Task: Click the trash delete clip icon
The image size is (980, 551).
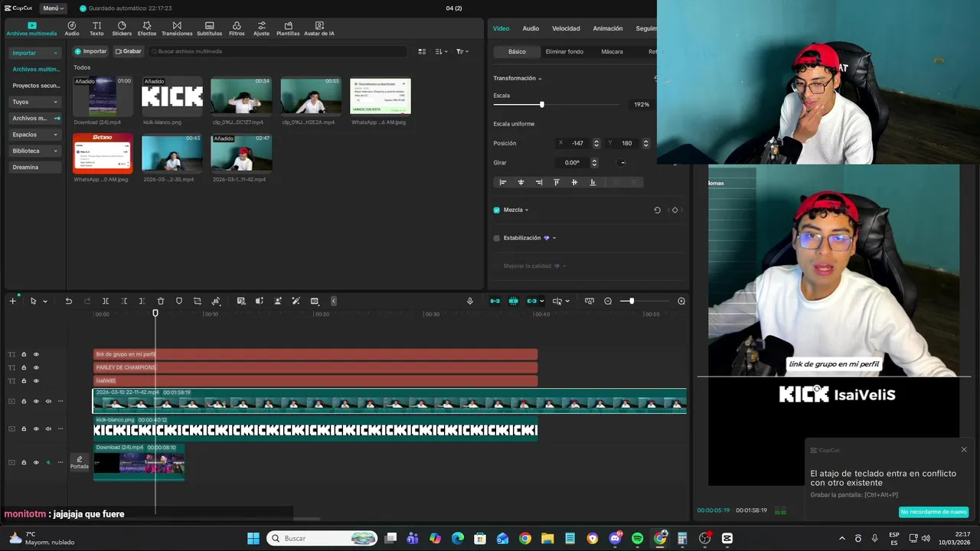Action: pos(161,301)
